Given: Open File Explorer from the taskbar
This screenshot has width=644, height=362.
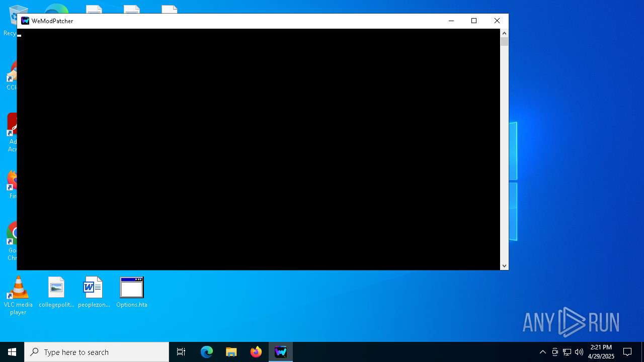Looking at the screenshot, I should pos(231,352).
